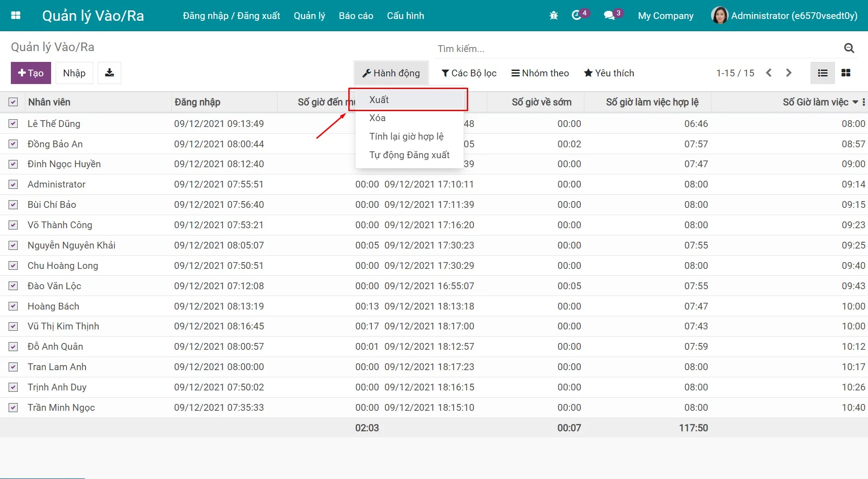Open the Yêu thích favorites dropdown
The width and height of the screenshot is (868, 479).
point(609,73)
